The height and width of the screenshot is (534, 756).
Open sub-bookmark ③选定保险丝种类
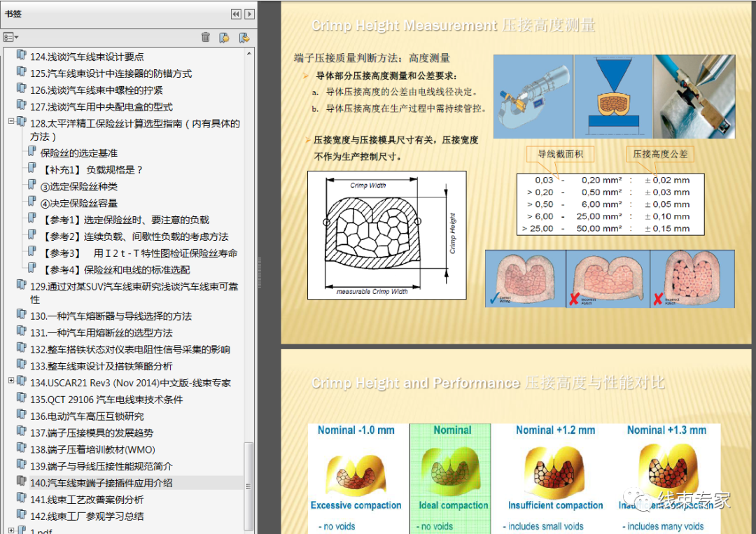pyautogui.click(x=79, y=186)
